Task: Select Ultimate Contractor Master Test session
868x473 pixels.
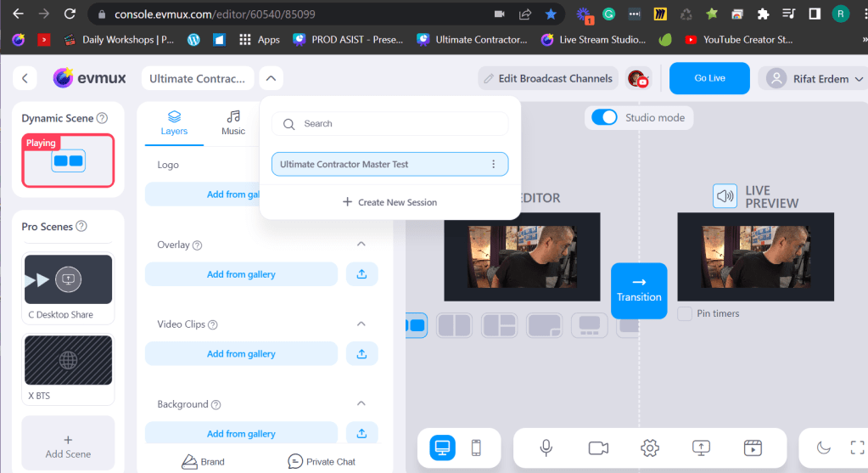Action: coord(389,164)
